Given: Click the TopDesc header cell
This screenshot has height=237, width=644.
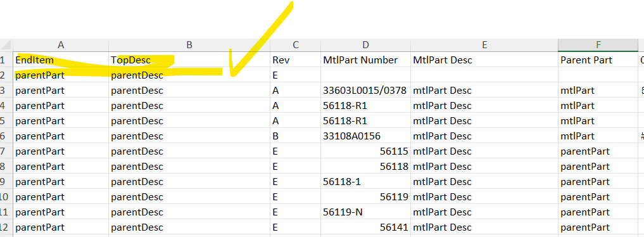Looking at the screenshot, I should coord(189,60).
